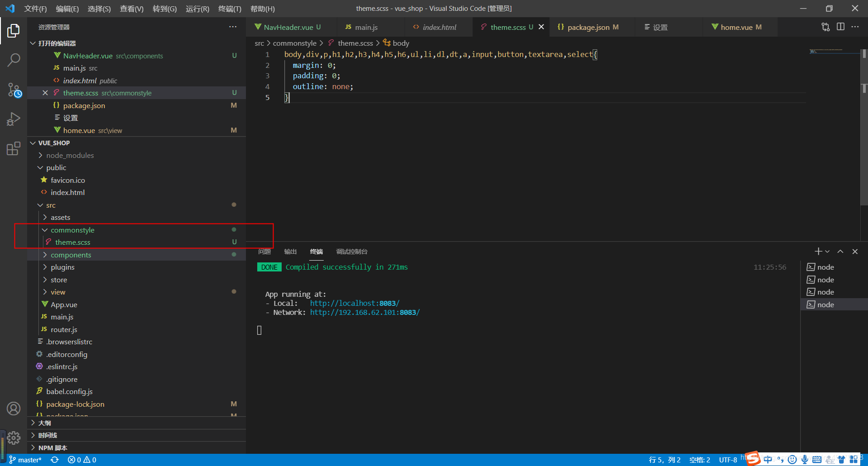Maximize the terminal panel size
Screen dimensions: 868x466
[840, 252]
